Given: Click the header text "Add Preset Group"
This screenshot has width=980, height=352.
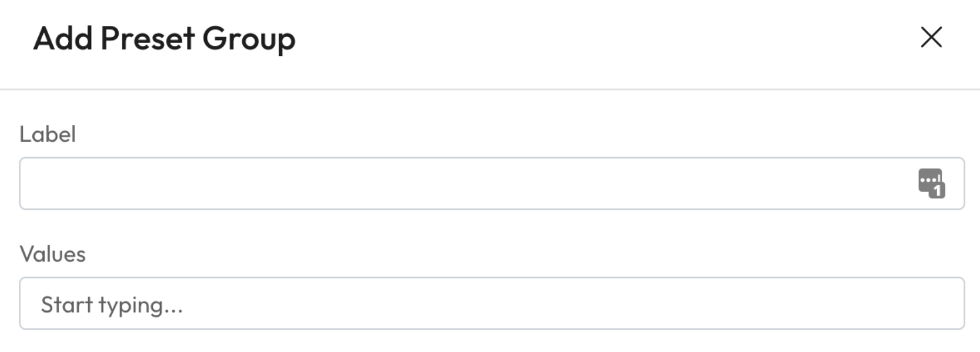Looking at the screenshot, I should [164, 39].
